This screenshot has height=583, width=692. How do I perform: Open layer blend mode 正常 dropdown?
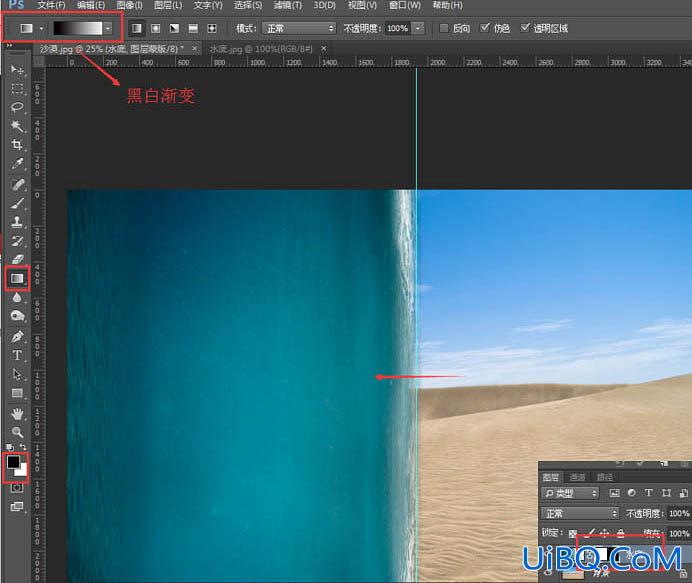point(580,513)
